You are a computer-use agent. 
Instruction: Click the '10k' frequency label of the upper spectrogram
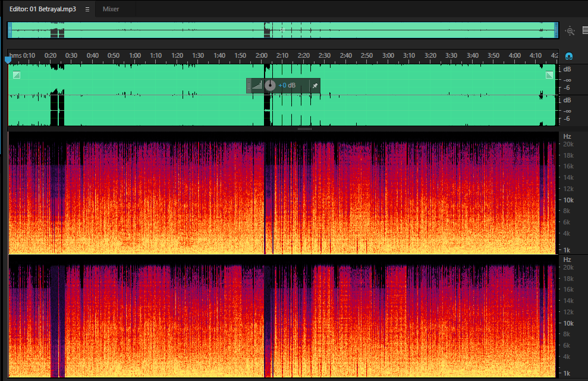[568, 200]
